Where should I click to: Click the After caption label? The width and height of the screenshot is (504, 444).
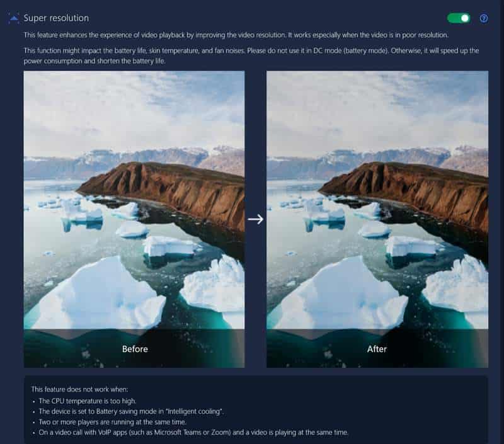377,349
